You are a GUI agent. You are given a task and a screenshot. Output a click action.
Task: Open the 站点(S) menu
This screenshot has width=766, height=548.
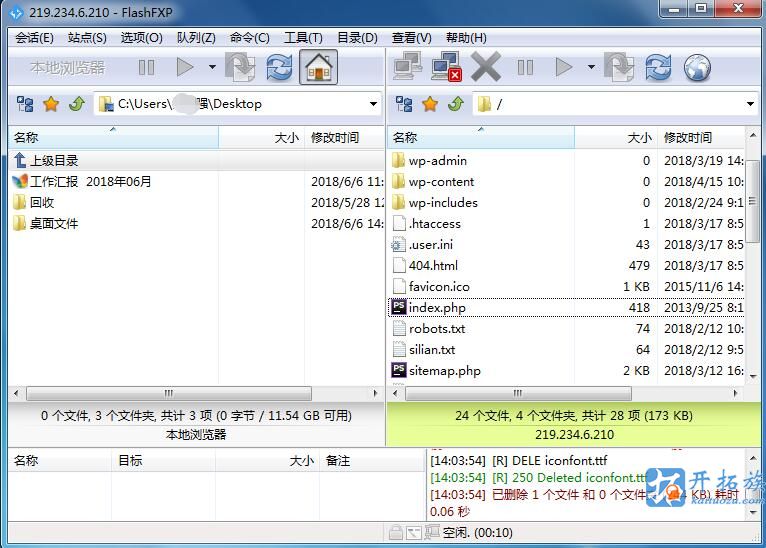tap(87, 38)
